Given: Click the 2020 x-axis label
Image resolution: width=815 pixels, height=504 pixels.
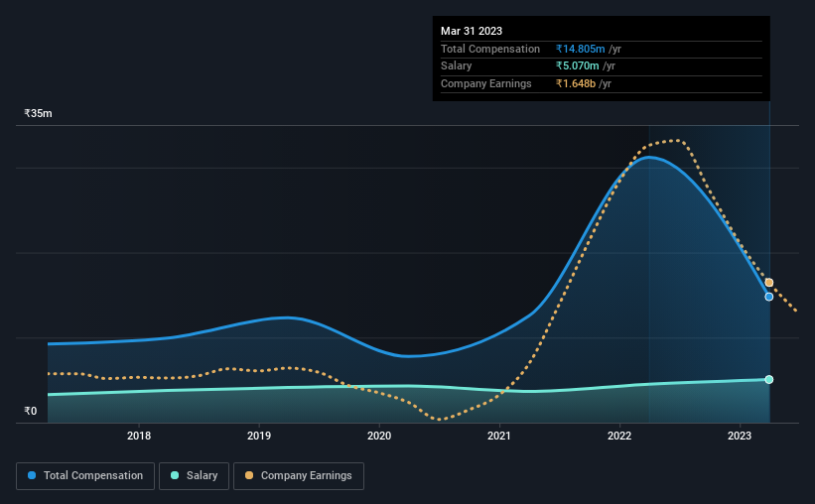Looking at the screenshot, I should point(379,436).
